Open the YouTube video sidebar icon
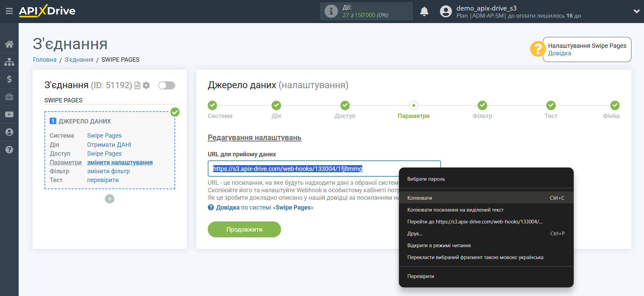This screenshot has width=644, height=296. point(9,115)
